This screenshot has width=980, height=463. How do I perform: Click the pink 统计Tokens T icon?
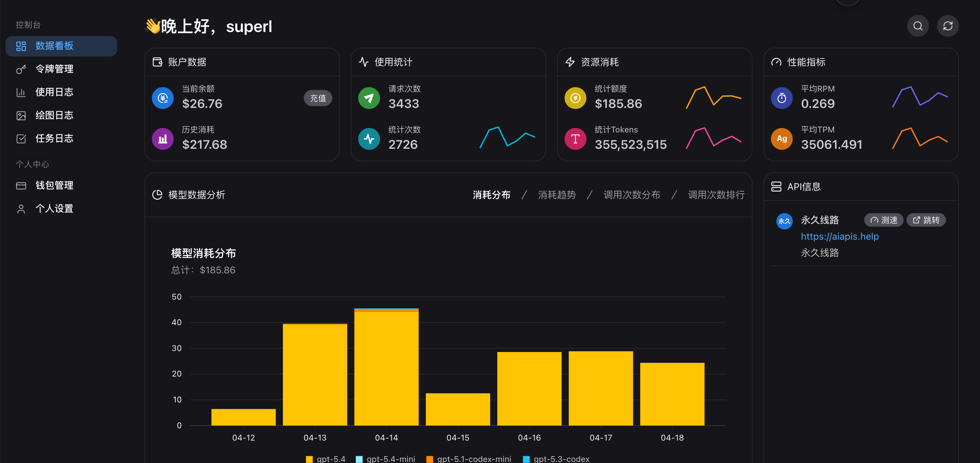point(575,139)
